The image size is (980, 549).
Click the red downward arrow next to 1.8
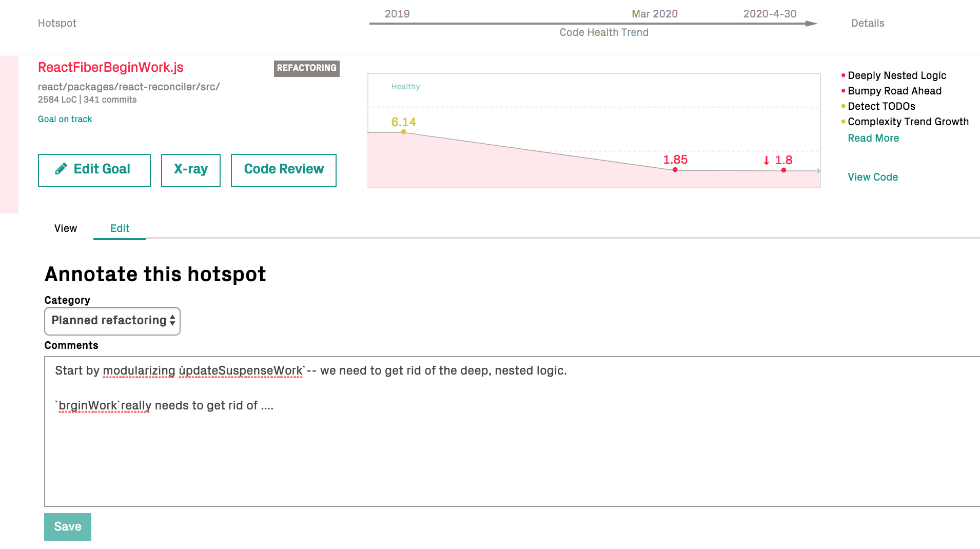click(766, 160)
